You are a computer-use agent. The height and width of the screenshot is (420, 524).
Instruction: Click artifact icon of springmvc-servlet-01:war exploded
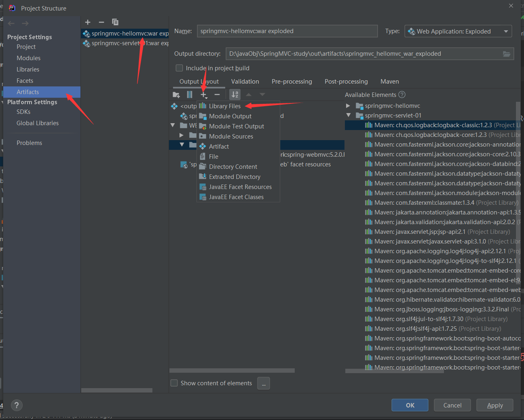(x=87, y=43)
